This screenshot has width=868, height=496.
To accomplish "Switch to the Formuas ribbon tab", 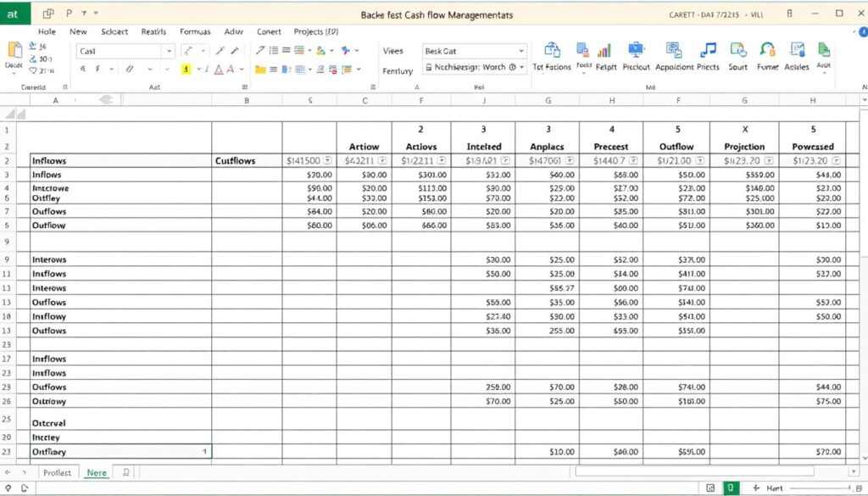I will point(195,31).
